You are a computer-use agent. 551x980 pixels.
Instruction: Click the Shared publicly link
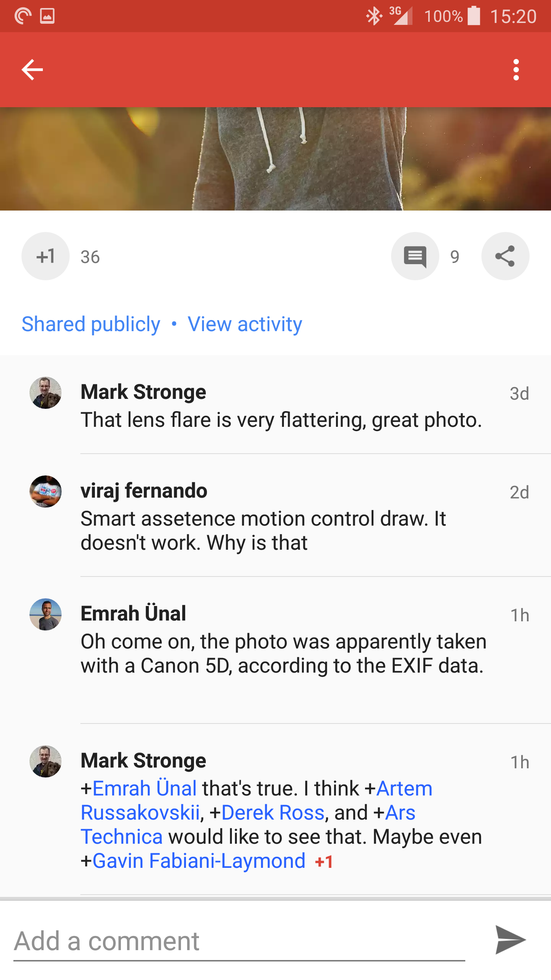point(91,324)
